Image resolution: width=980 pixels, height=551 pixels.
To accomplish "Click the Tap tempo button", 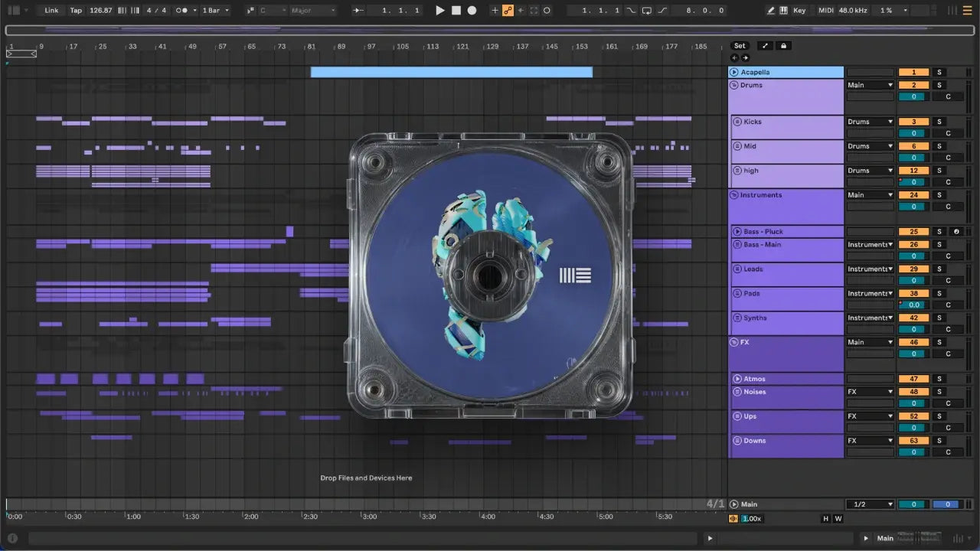I will point(76,11).
